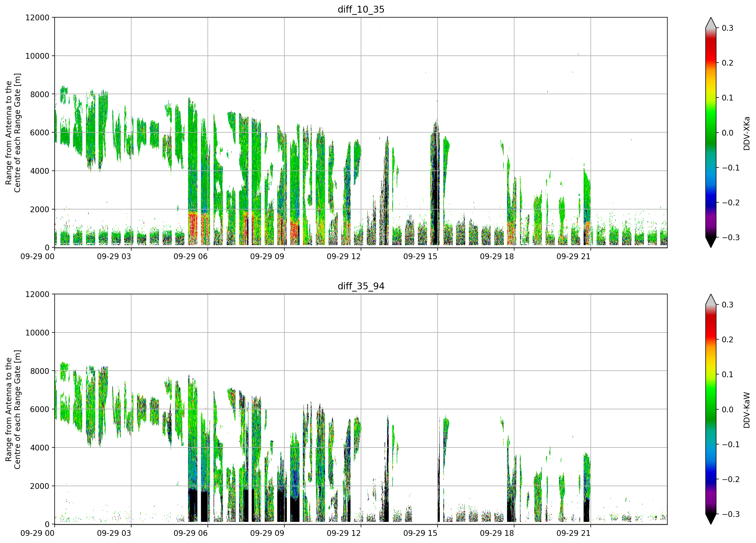Click y-axis label of the diff_10_35 plot

point(13,133)
